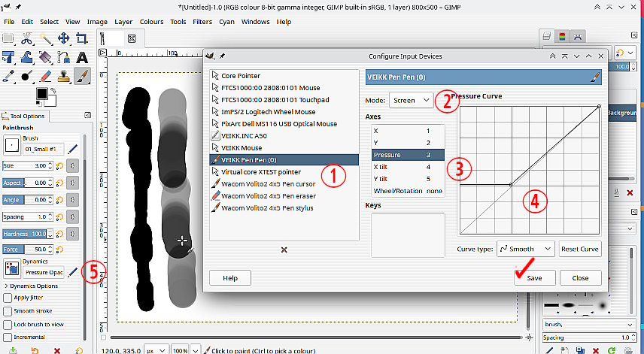The image size is (644, 354).
Task: Select Pressure axis row
Action: 408,155
